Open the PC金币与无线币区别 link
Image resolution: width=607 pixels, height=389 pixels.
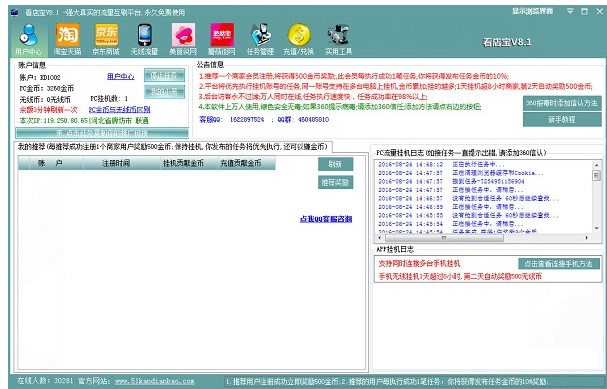point(119,110)
